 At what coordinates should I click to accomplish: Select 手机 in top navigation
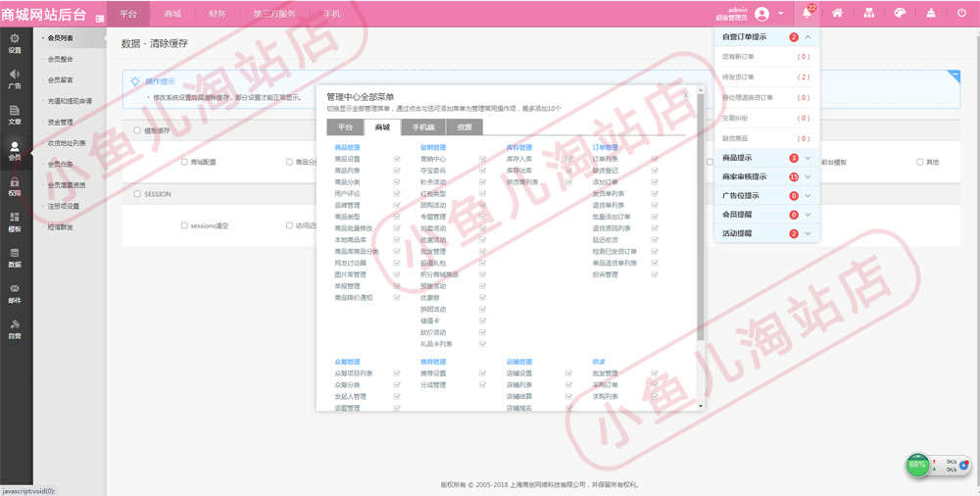click(x=332, y=14)
